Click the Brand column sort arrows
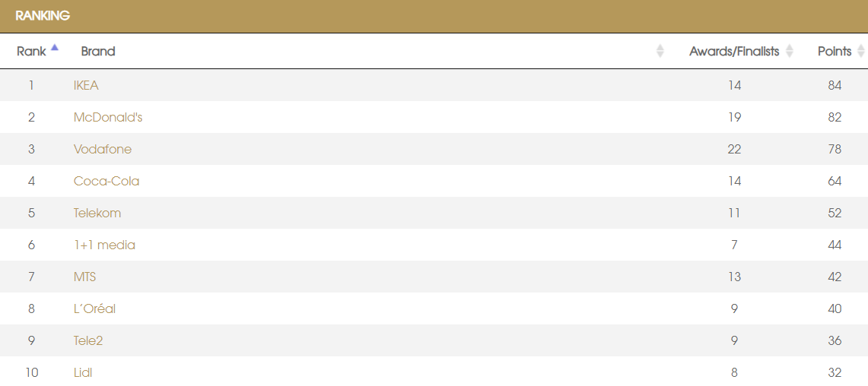The image size is (868, 386). pyautogui.click(x=660, y=51)
